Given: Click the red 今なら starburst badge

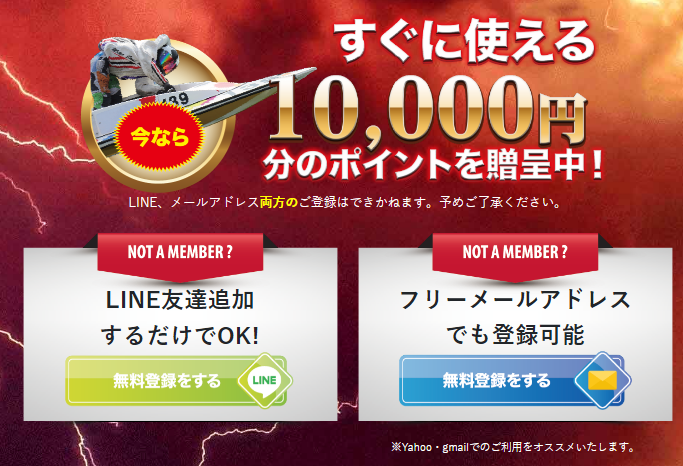Looking at the screenshot, I should click(160, 137).
